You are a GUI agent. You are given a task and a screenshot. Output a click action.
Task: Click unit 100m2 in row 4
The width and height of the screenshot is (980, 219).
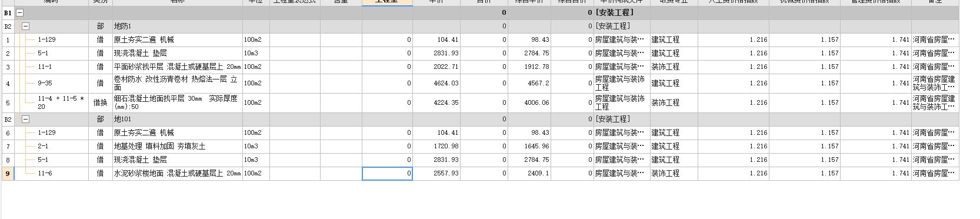pyautogui.click(x=256, y=84)
